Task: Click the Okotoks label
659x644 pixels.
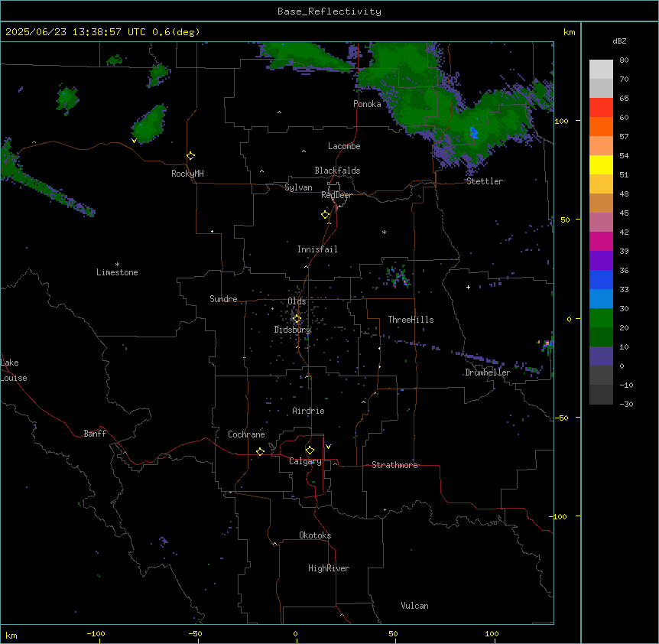Action: pyautogui.click(x=315, y=535)
